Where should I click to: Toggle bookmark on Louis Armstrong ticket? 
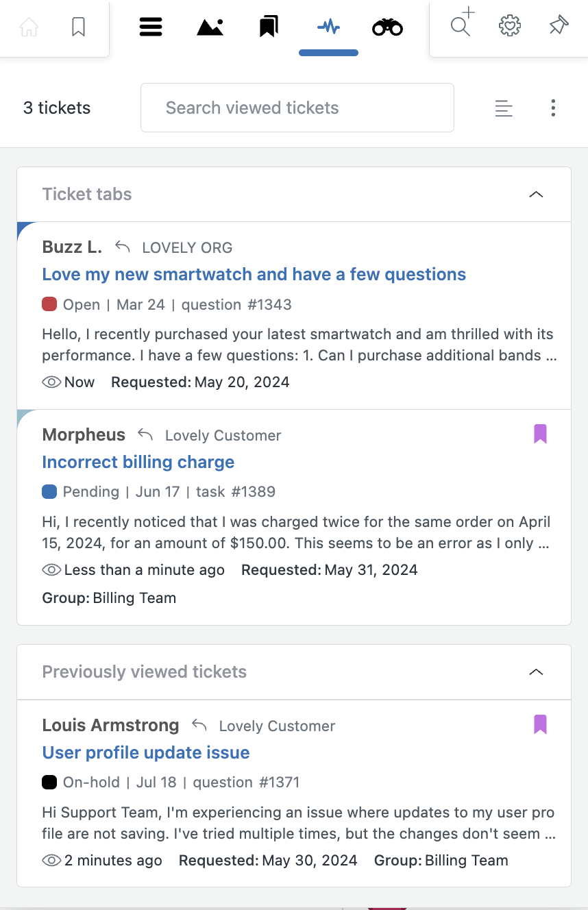pos(540,724)
